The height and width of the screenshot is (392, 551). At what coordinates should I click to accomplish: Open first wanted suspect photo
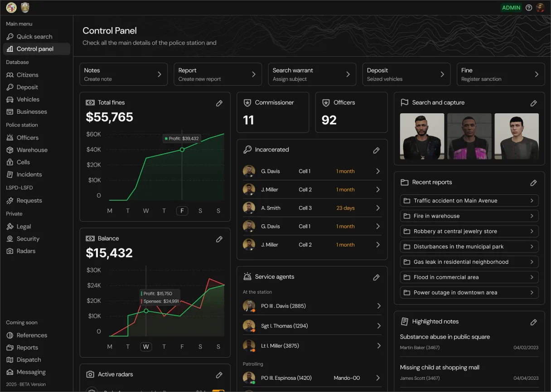point(422,136)
